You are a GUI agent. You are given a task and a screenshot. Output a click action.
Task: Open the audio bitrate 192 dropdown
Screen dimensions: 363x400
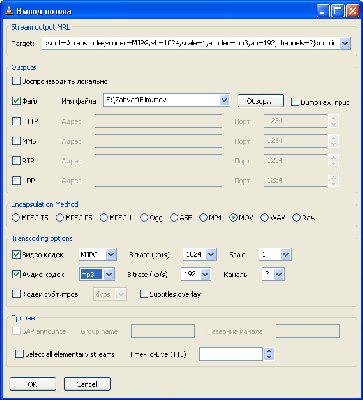click(x=206, y=275)
